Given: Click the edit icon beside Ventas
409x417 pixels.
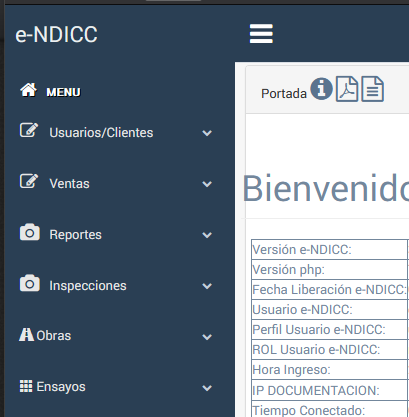Looking at the screenshot, I should click(29, 181).
